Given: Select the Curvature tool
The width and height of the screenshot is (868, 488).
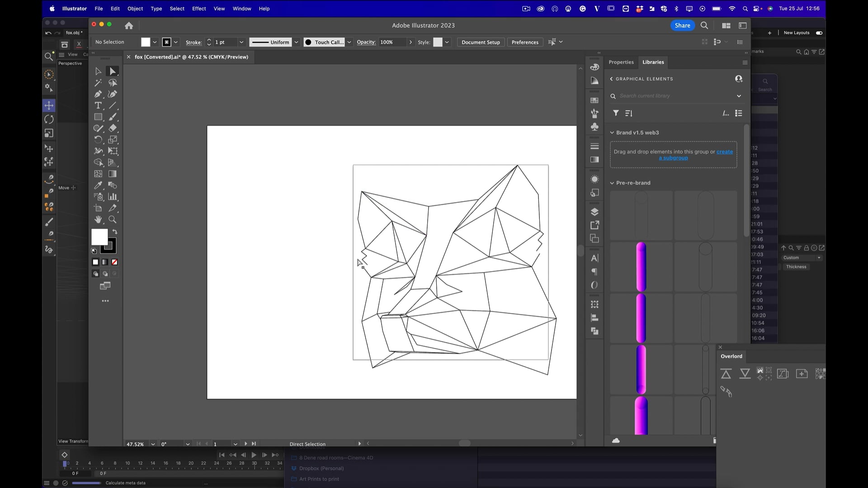Looking at the screenshot, I should coord(113,94).
